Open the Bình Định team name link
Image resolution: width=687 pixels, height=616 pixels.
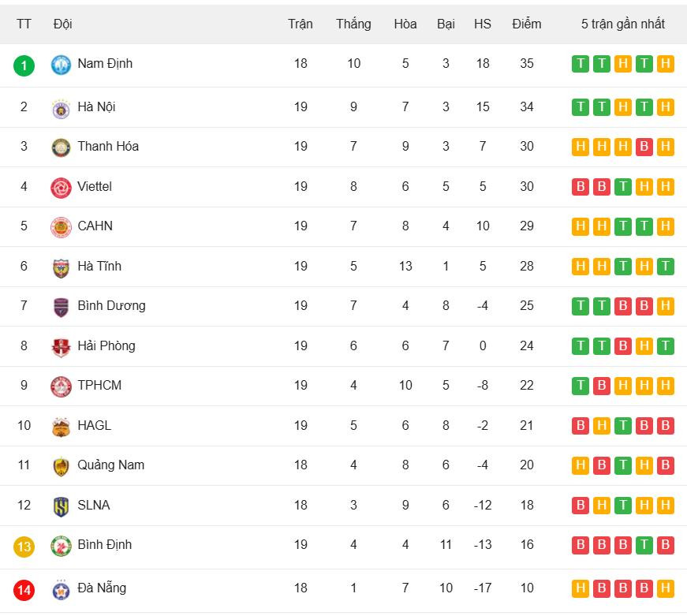[x=104, y=544]
